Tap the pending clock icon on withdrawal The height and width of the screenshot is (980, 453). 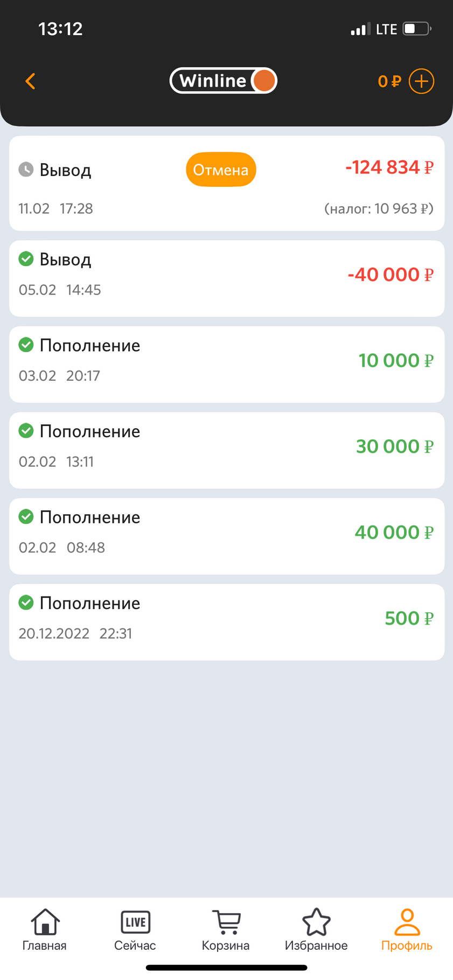[x=26, y=170]
